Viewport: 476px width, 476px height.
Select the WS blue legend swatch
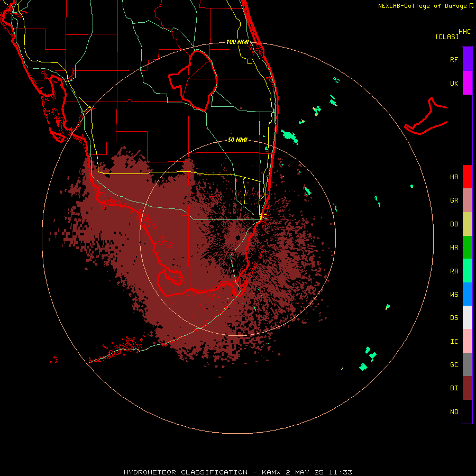(467, 294)
